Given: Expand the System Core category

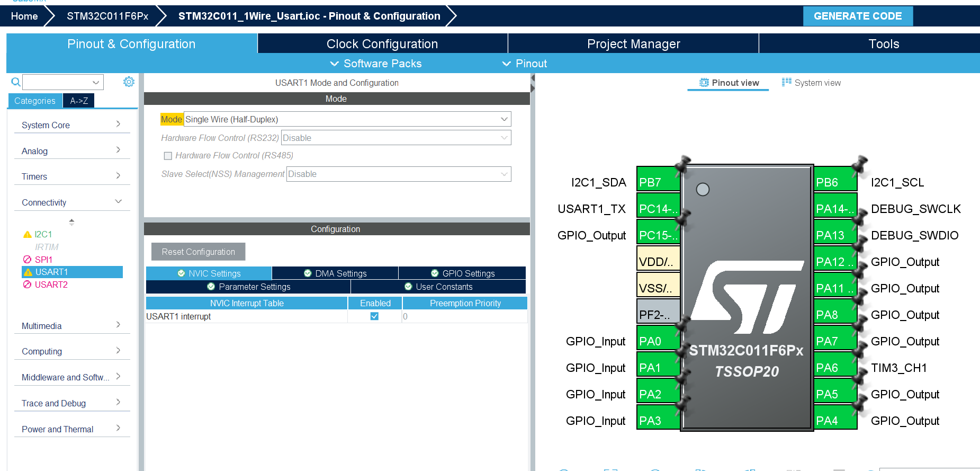Looking at the screenshot, I should point(71,125).
